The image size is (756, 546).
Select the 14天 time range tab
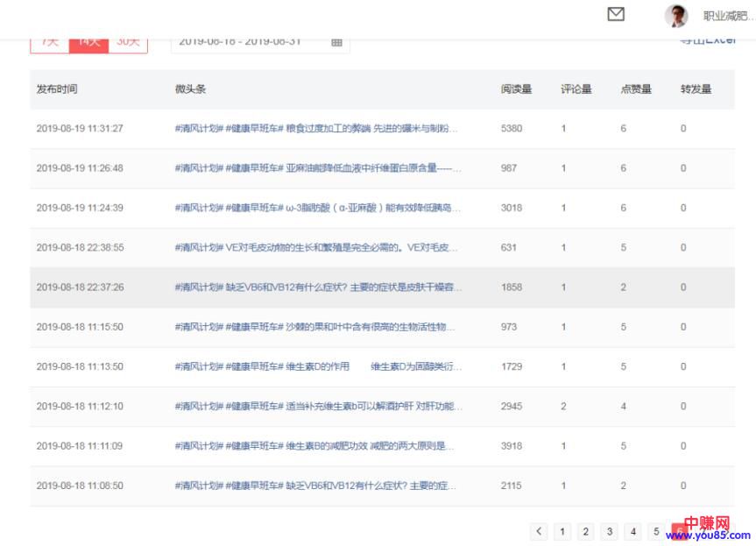point(88,42)
